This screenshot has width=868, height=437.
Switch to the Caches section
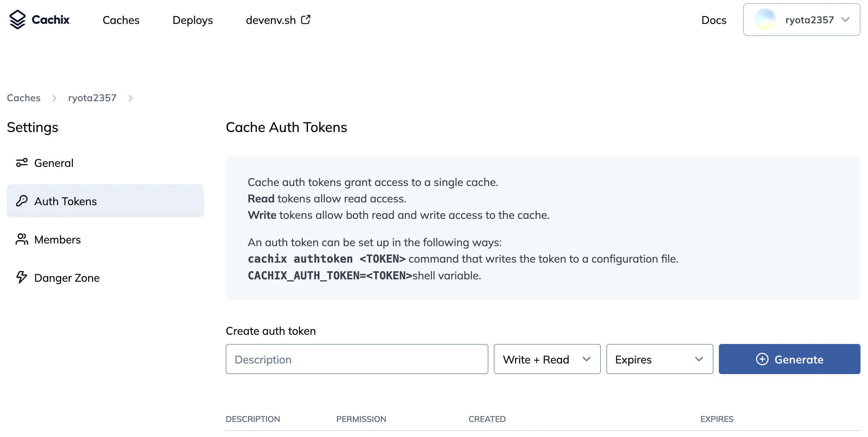[121, 20]
